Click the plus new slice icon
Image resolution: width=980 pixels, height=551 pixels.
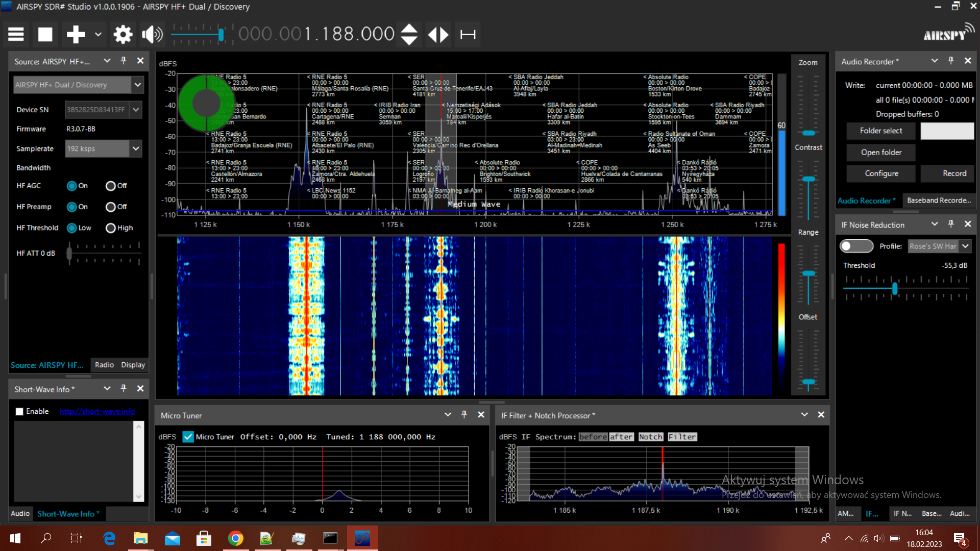(76, 35)
